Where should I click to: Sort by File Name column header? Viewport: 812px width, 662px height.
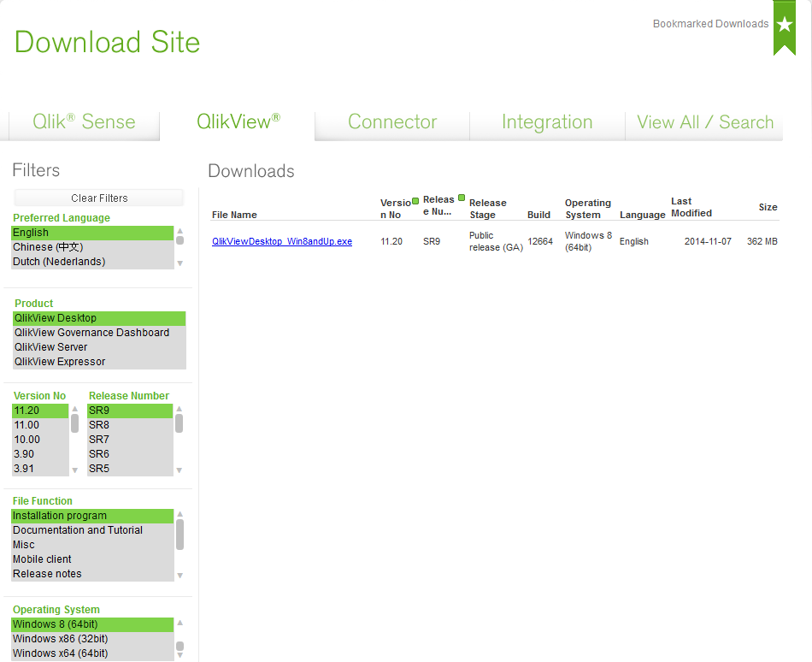(234, 215)
